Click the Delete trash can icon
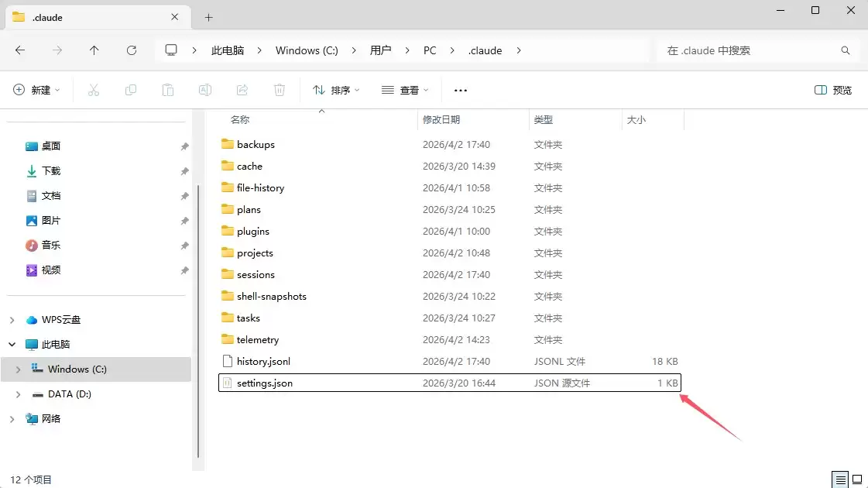This screenshot has height=488, width=868. point(280,91)
